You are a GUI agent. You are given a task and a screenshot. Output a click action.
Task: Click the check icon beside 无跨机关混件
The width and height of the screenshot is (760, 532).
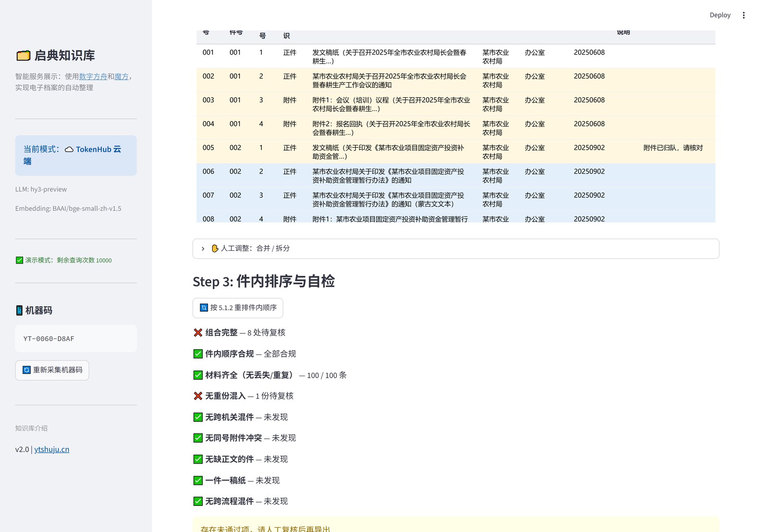tap(198, 417)
